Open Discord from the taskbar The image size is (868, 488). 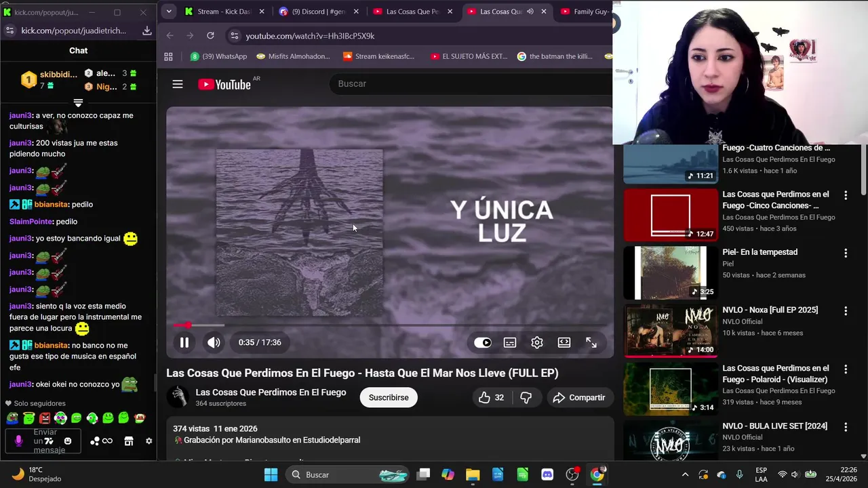pos(547,474)
